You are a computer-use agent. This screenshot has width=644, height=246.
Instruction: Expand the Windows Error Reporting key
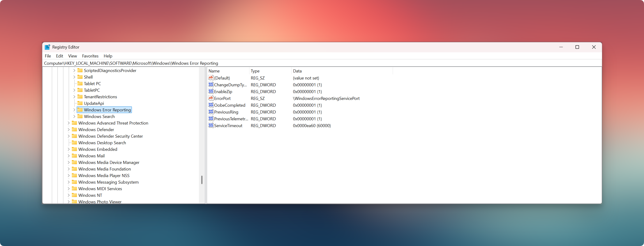tap(74, 110)
